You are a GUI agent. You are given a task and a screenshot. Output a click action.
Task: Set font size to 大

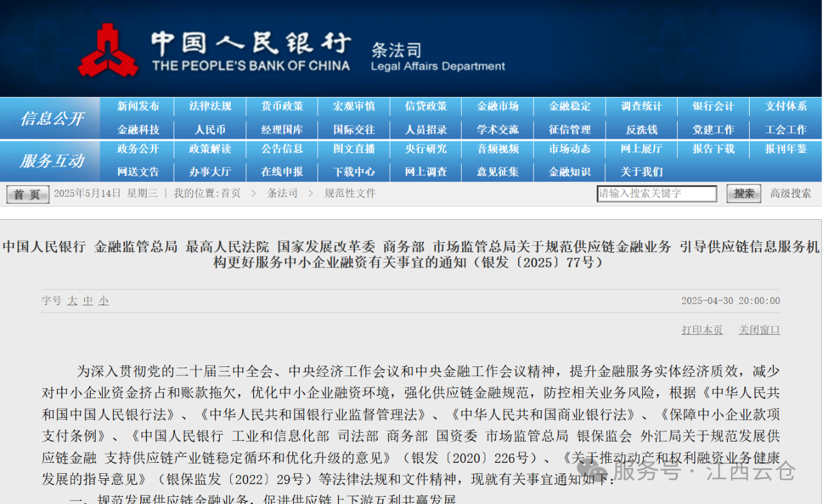[72, 300]
